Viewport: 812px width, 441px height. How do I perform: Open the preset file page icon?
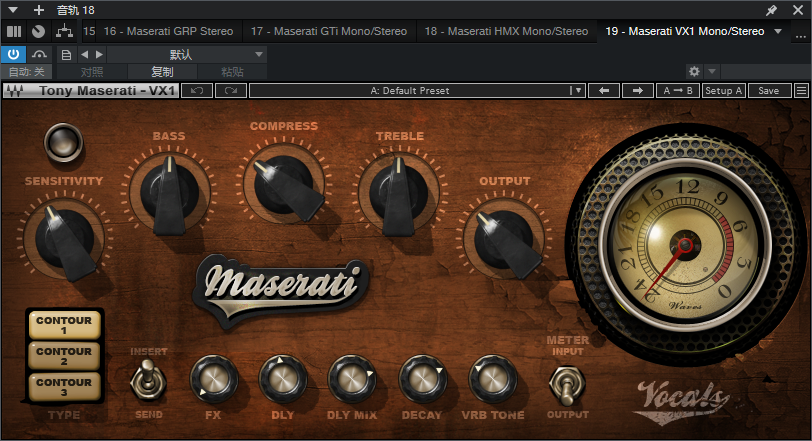click(x=66, y=54)
